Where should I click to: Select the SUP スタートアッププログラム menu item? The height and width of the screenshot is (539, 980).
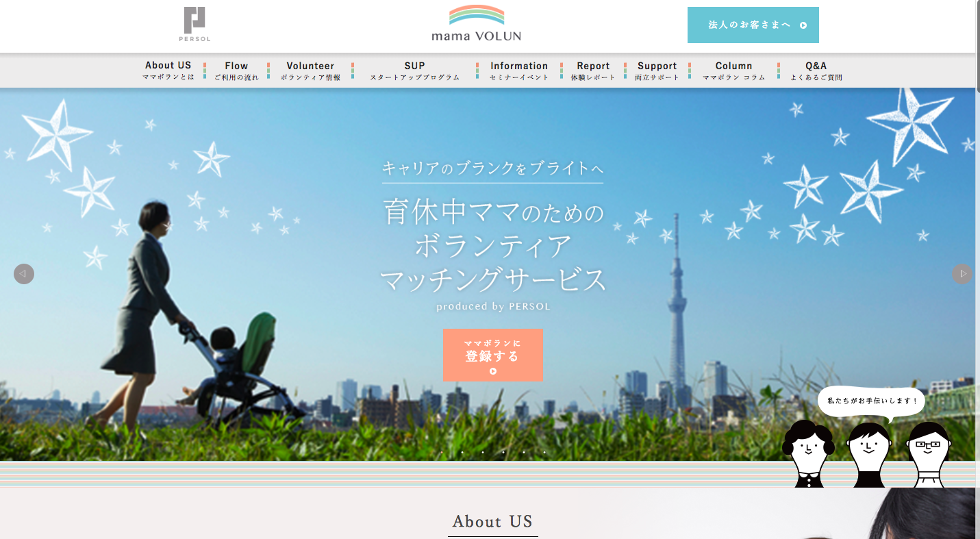[415, 71]
